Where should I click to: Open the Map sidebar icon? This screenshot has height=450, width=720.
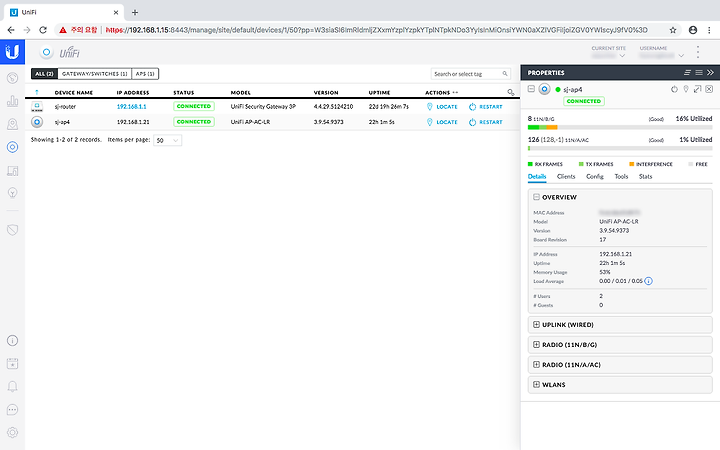(x=12, y=124)
